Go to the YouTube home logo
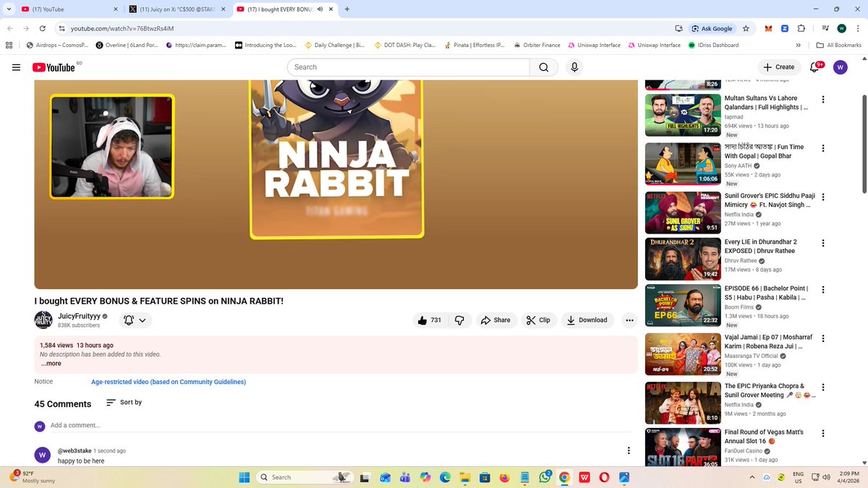The width and height of the screenshot is (868, 488). point(54,67)
